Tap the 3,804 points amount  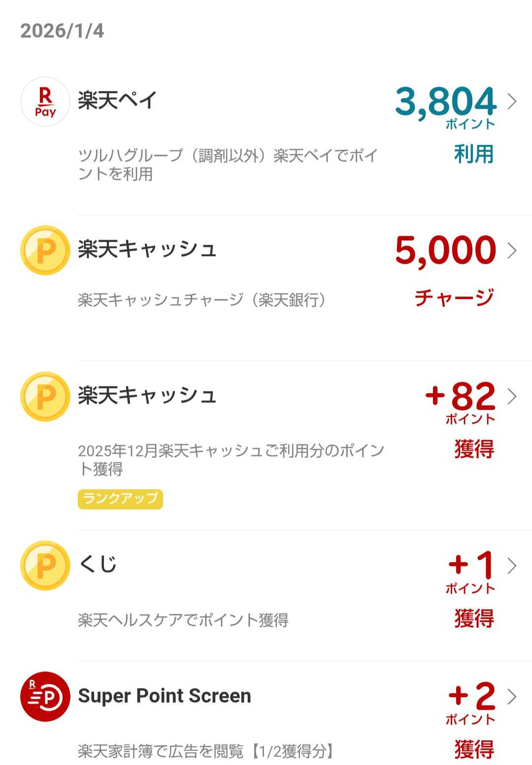coord(445,102)
